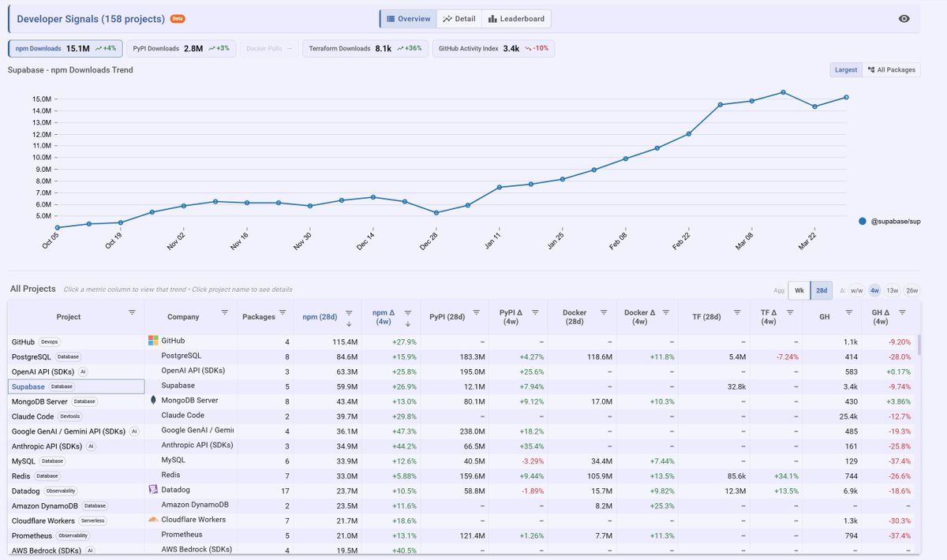Click the Serverless tag on Cloudflare Workers
This screenshot has height=560, width=947.
click(92, 521)
